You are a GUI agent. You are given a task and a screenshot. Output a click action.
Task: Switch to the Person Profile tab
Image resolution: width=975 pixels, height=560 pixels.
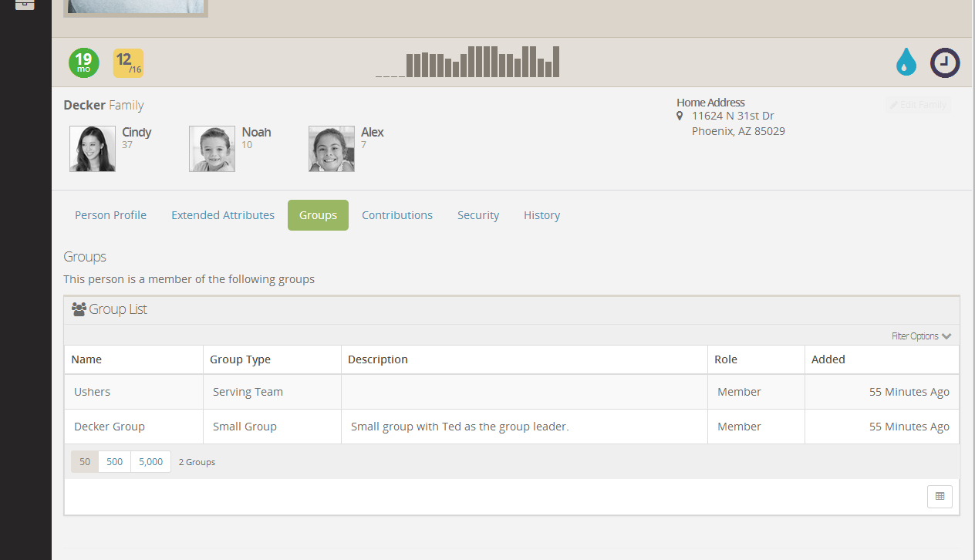coord(110,215)
